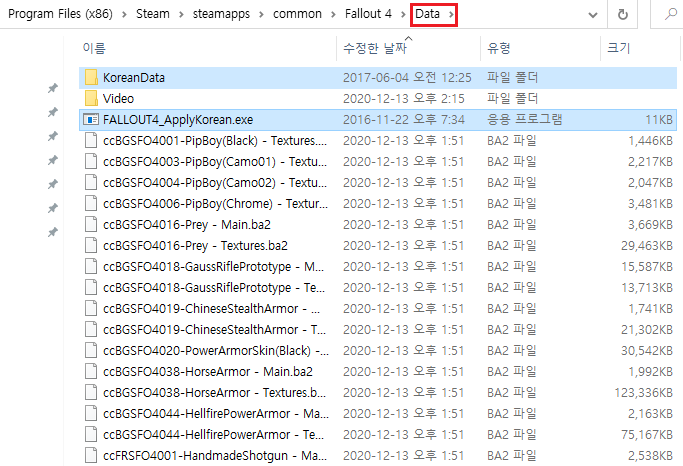
Task: Select ccBGSFO4016-Prey - Textures.ba2 file
Action: (x=195, y=246)
